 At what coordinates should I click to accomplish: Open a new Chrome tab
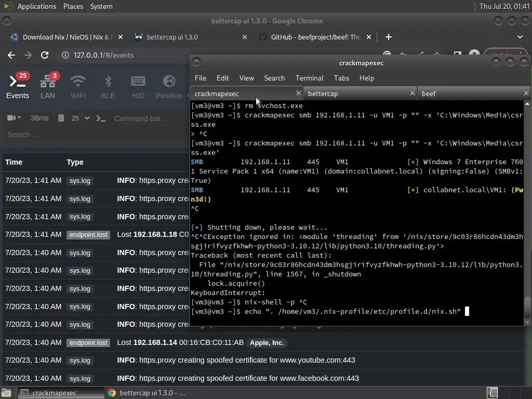389,37
